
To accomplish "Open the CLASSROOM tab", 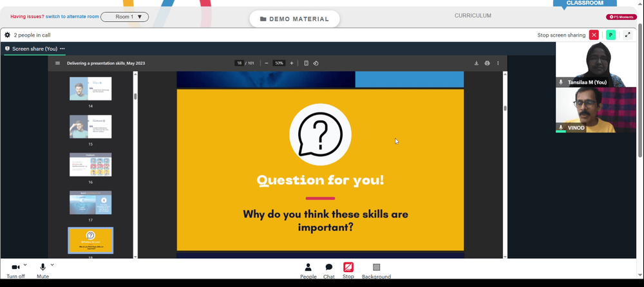I will [x=585, y=3].
